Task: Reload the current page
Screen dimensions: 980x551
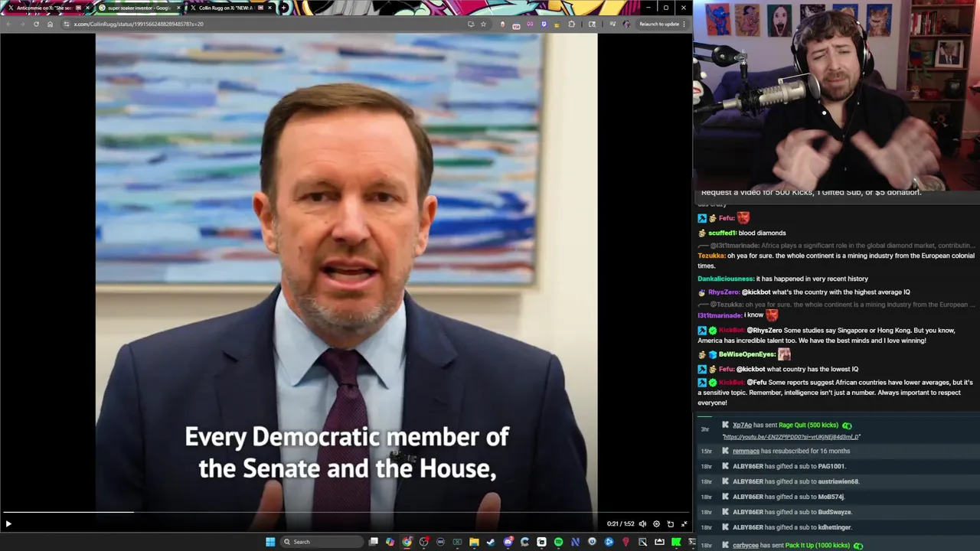Action: (36, 24)
